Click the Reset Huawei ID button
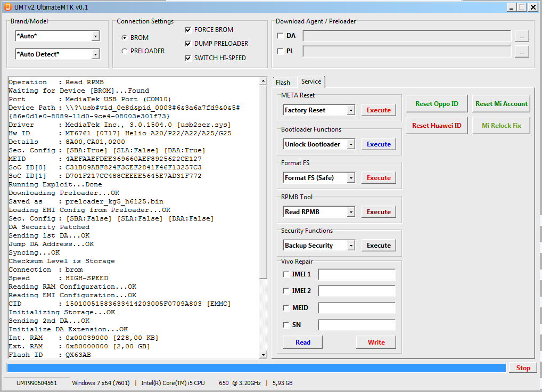This screenshot has height=392, width=542. pyautogui.click(x=437, y=126)
